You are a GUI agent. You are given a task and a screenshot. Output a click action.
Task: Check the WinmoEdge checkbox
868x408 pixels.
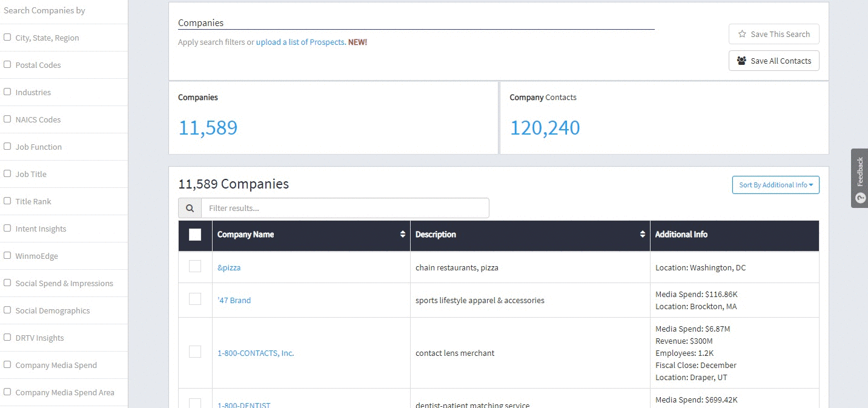click(x=7, y=255)
